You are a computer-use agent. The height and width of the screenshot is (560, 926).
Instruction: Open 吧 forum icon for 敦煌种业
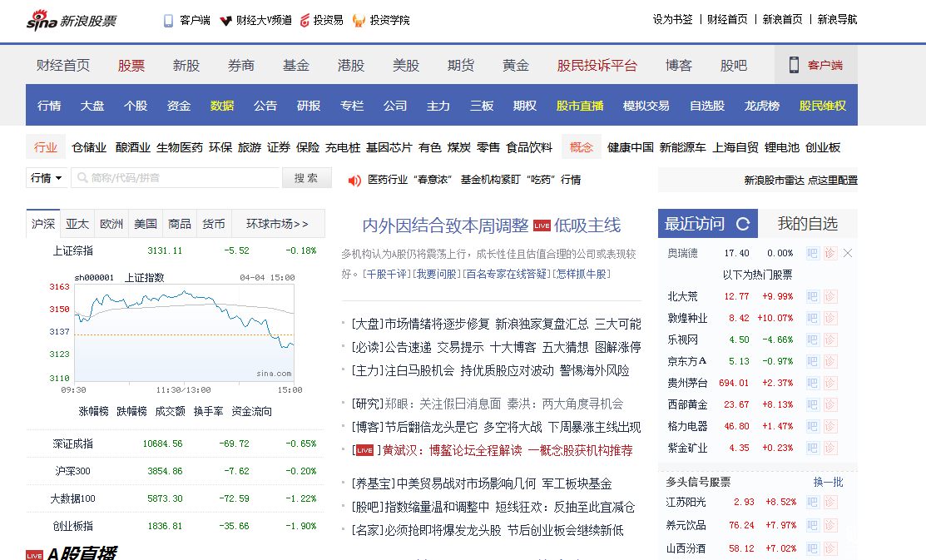813,319
